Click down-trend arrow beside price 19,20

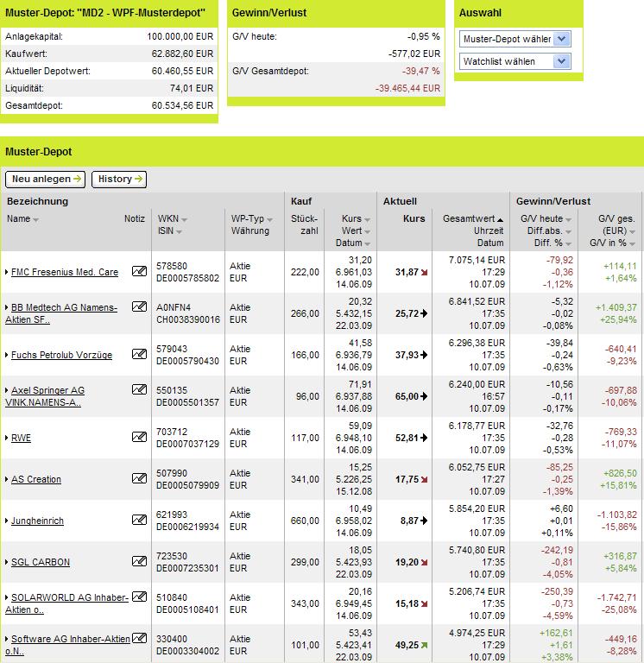click(x=424, y=563)
